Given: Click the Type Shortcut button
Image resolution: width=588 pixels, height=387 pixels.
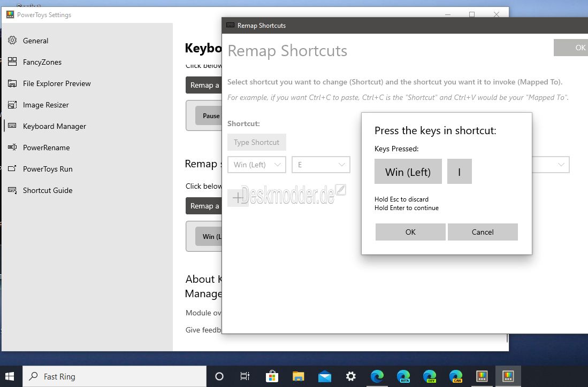Looking at the screenshot, I should pos(256,142).
